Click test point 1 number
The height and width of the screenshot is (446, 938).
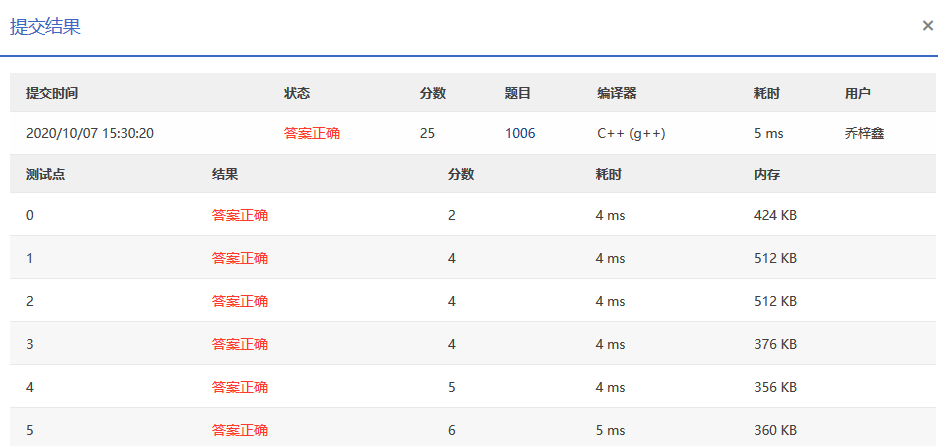[x=30, y=258]
